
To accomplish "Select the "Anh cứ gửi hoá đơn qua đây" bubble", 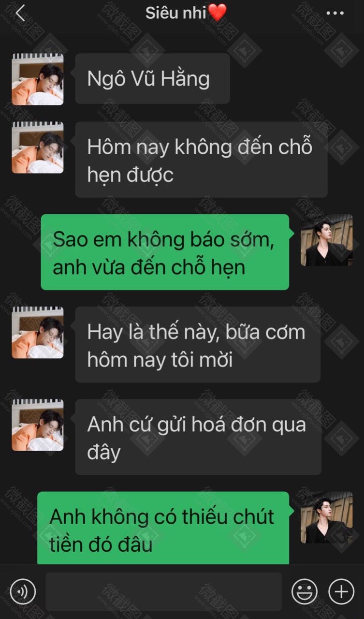I will point(198,437).
